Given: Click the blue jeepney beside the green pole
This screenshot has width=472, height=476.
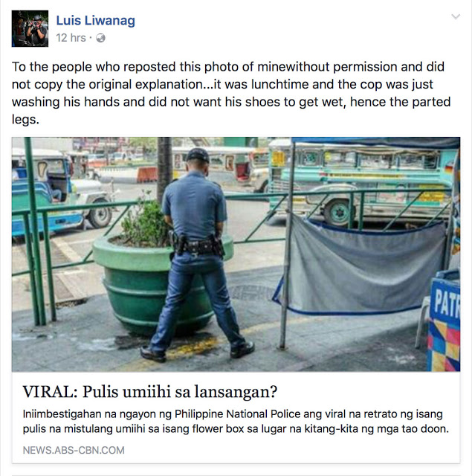Looking at the screenshot, I should click(x=61, y=191).
